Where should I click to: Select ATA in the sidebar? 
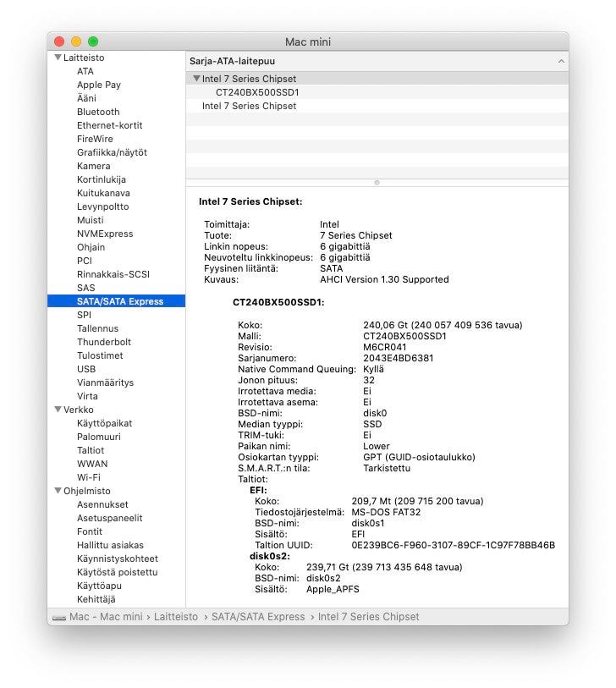[x=85, y=71]
